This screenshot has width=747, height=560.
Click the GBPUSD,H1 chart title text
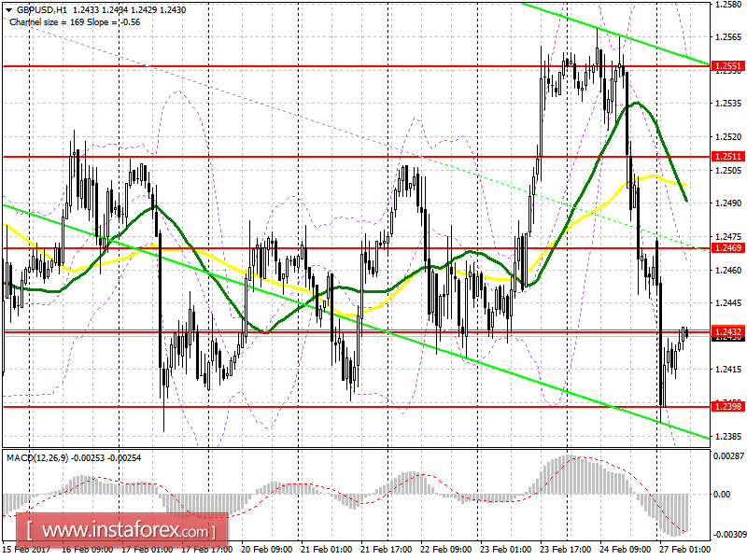pos(42,9)
